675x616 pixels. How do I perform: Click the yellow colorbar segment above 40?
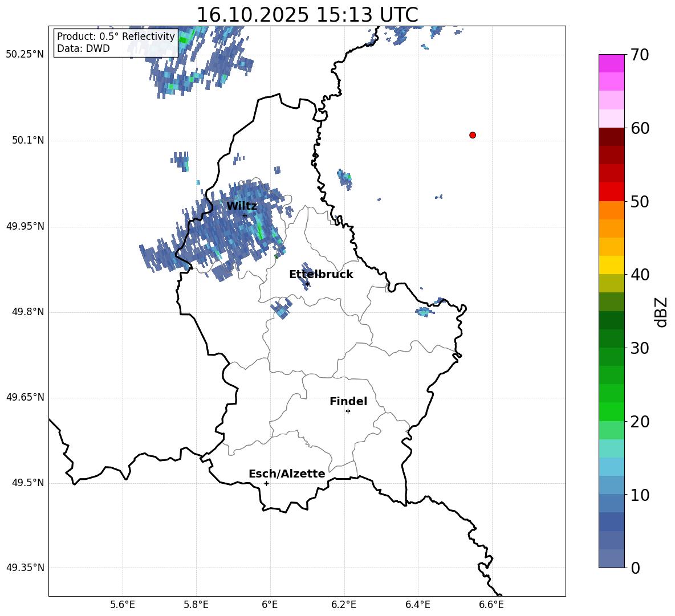(611, 265)
